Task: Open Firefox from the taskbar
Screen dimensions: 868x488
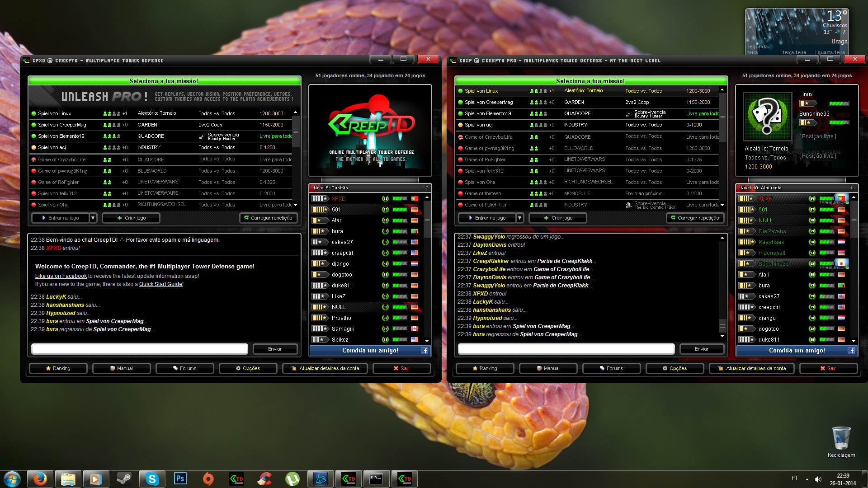Action: 40,479
